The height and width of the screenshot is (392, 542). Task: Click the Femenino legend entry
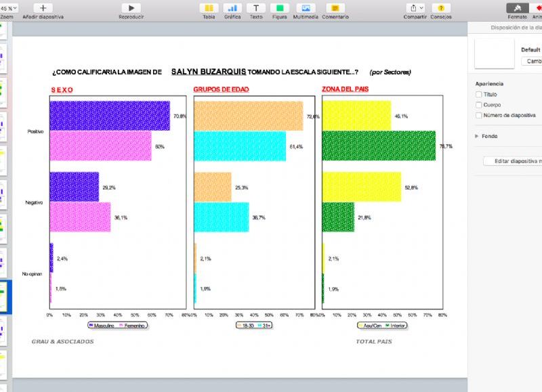[132, 326]
